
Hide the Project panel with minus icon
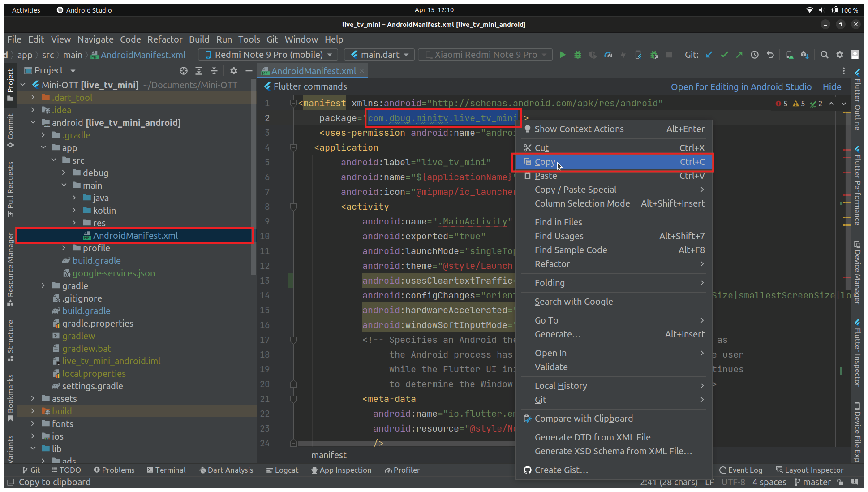pyautogui.click(x=249, y=71)
